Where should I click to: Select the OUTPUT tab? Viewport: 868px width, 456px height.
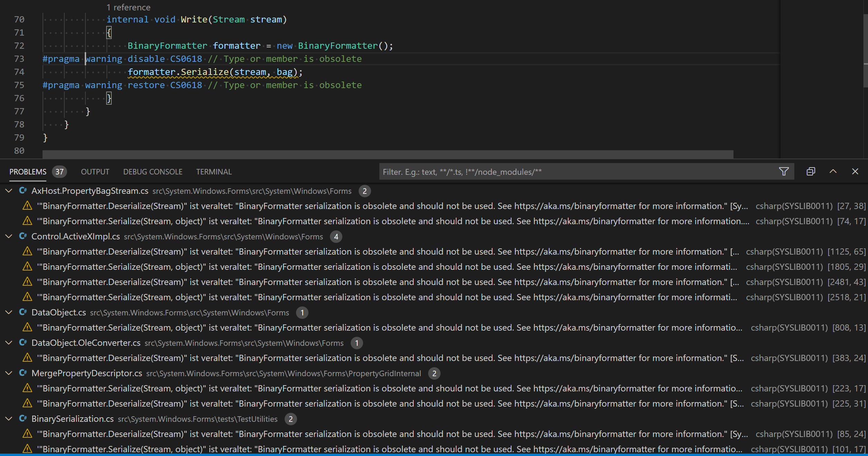[94, 171]
